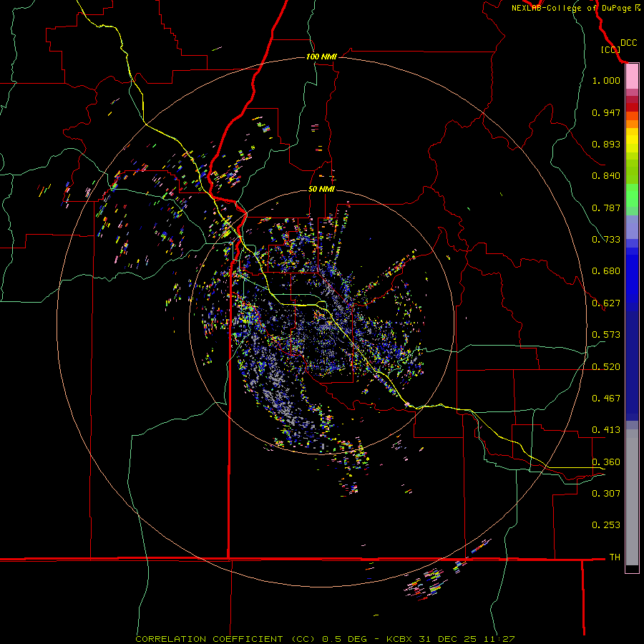Select the 0.840 legend value
This screenshot has width=644, height=644.
click(x=606, y=176)
